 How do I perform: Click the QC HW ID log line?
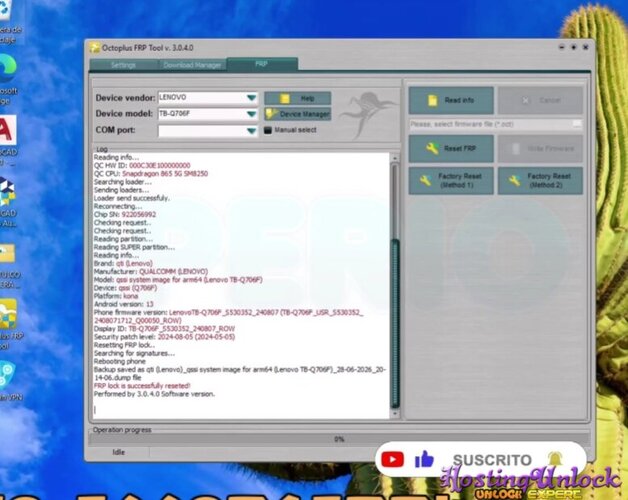click(142, 165)
